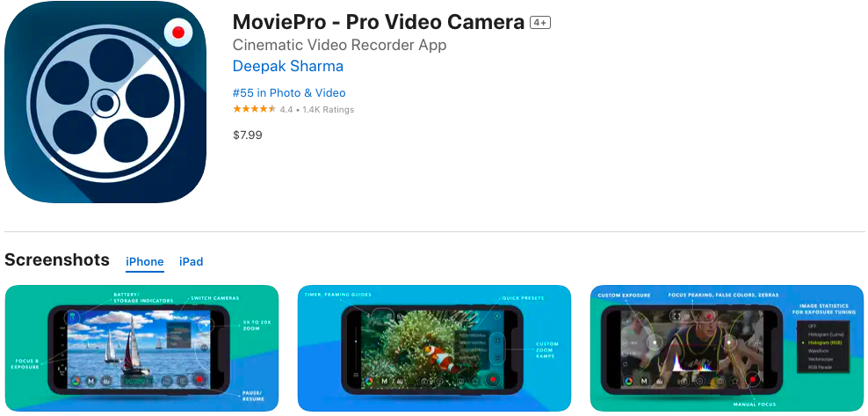Click custom exposure dial in basketball screenshot
Image resolution: width=868 pixels, height=416 pixels.
(654, 342)
